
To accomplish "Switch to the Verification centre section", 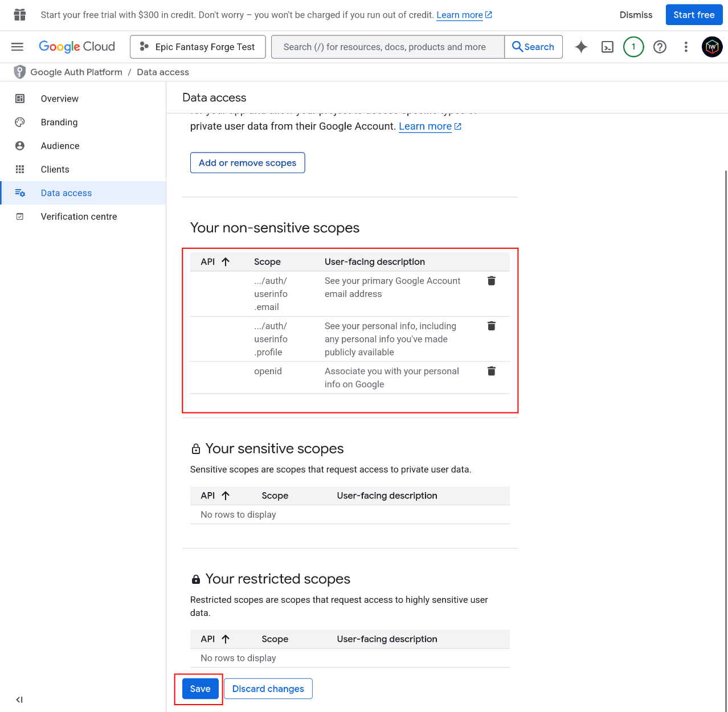I will 79,216.
